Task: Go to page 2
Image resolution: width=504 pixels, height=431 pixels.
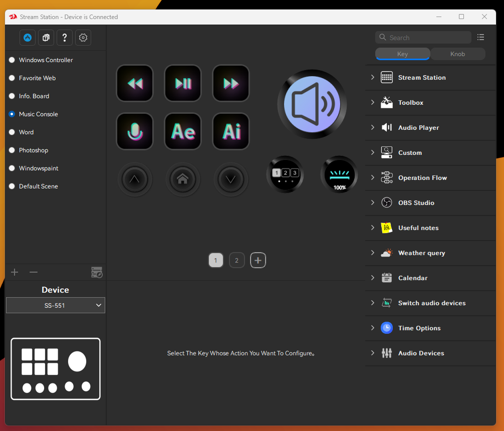Action: pyautogui.click(x=237, y=260)
